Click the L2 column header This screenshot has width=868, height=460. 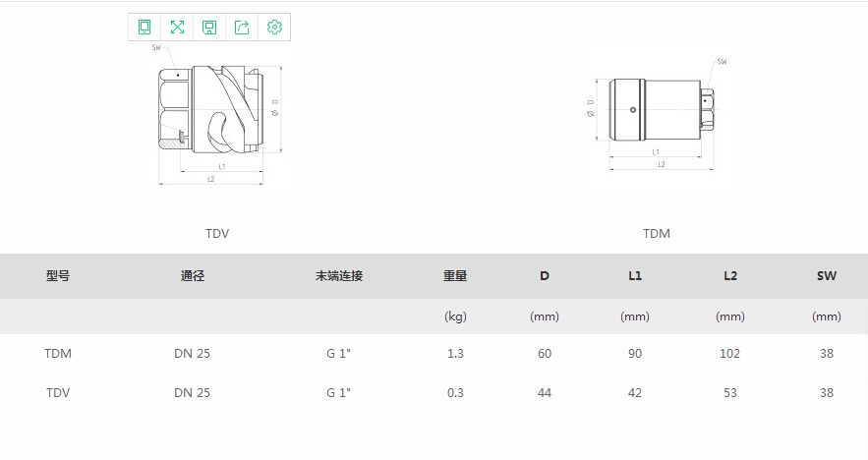[730, 276]
